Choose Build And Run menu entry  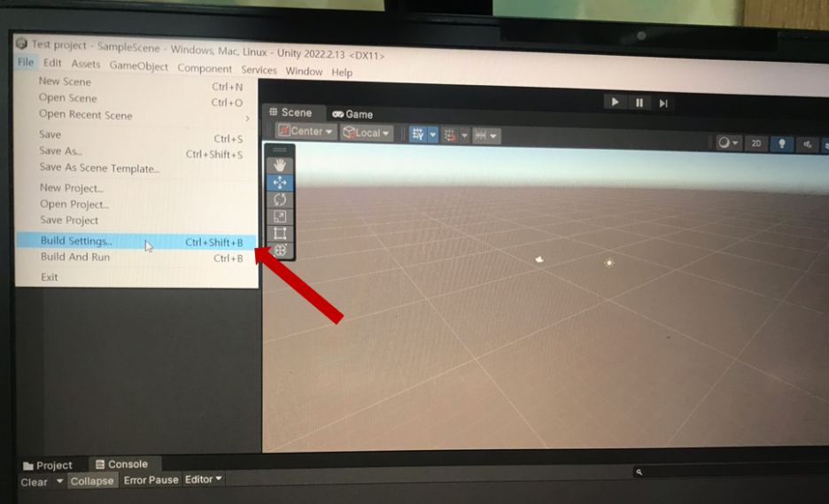pos(136,258)
